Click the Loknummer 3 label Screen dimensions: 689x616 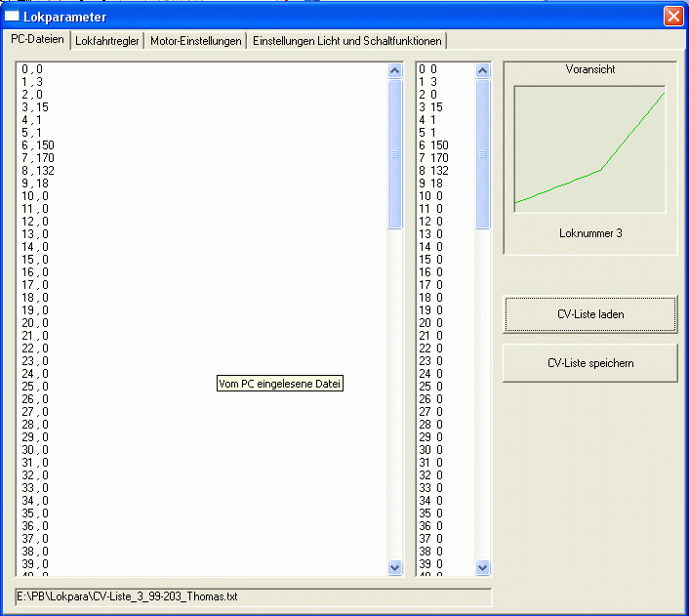click(x=589, y=234)
